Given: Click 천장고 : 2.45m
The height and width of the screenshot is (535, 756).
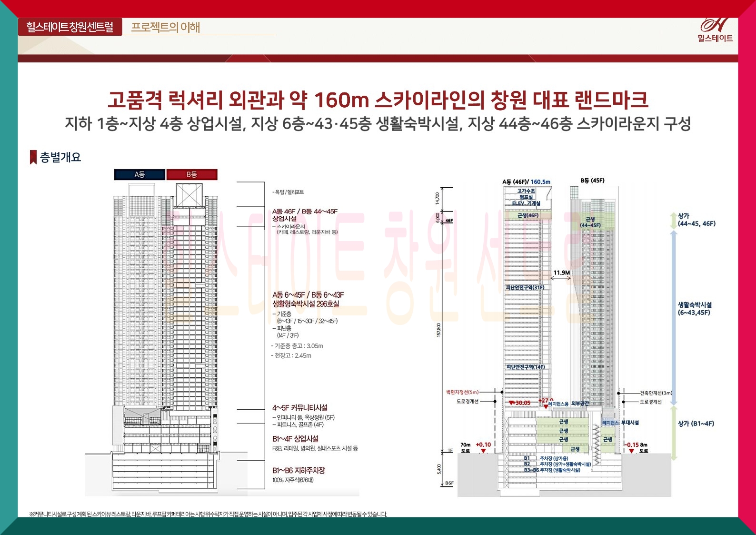Looking at the screenshot, I should [x=291, y=355].
